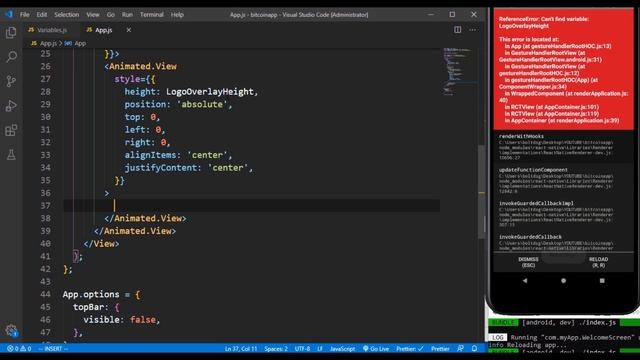Split the editor to the right

[x=458, y=30]
